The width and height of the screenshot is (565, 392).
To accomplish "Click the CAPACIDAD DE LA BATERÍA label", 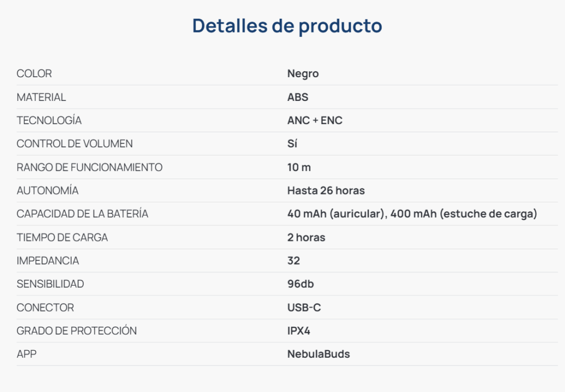I will [82, 214].
